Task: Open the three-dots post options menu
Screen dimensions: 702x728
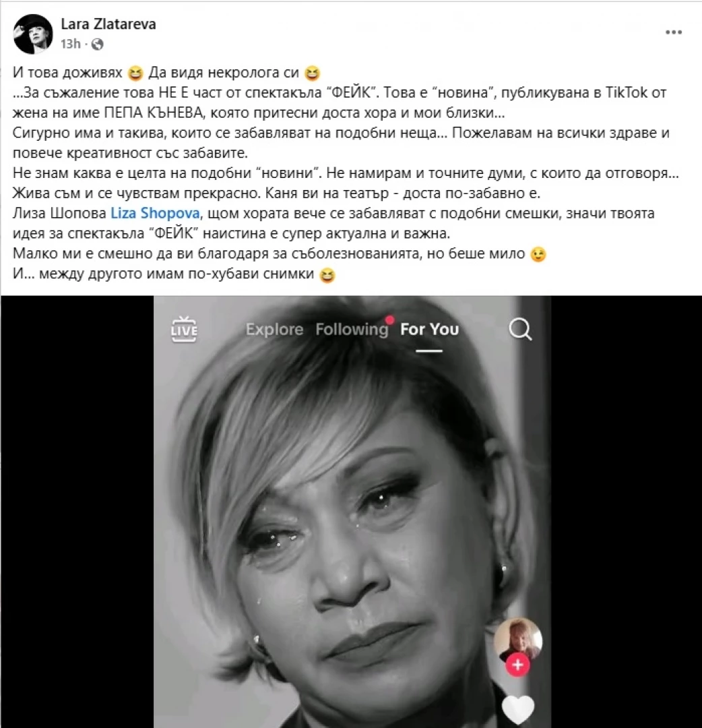Action: (673, 32)
